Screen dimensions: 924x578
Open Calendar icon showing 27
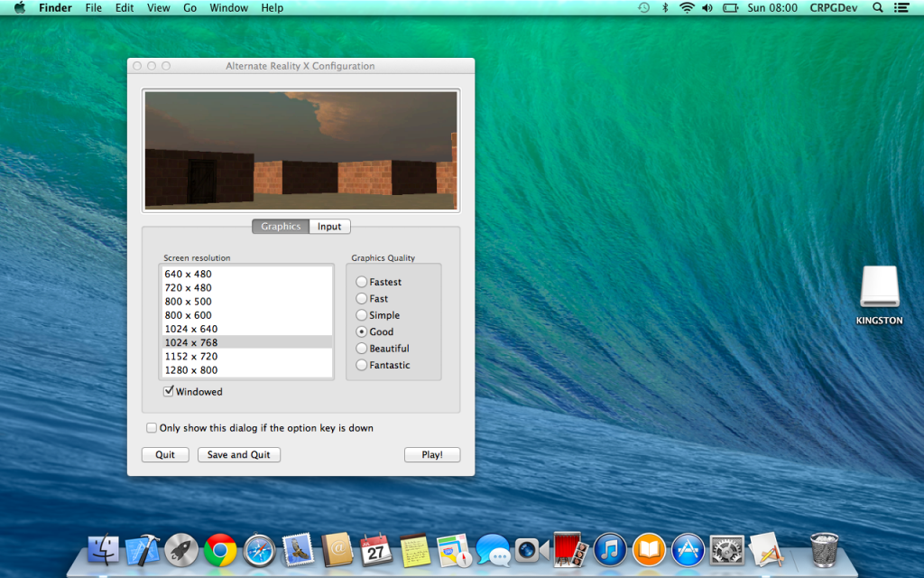click(376, 550)
